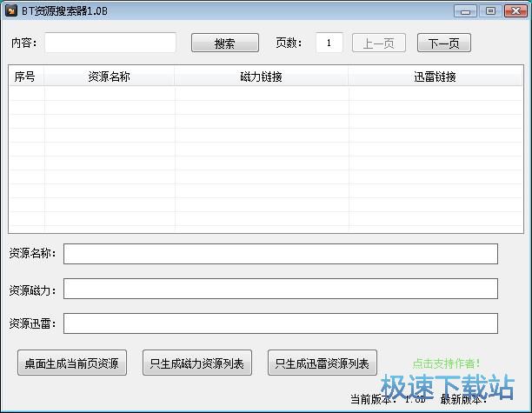This screenshot has height=413, width=532.
Task: Sort by the 序号 column header
Action: click(x=26, y=77)
